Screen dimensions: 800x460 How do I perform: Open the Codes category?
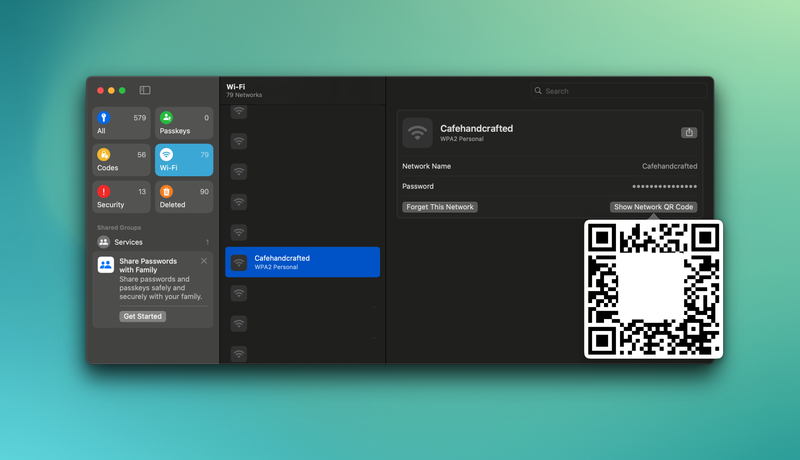tap(121, 160)
